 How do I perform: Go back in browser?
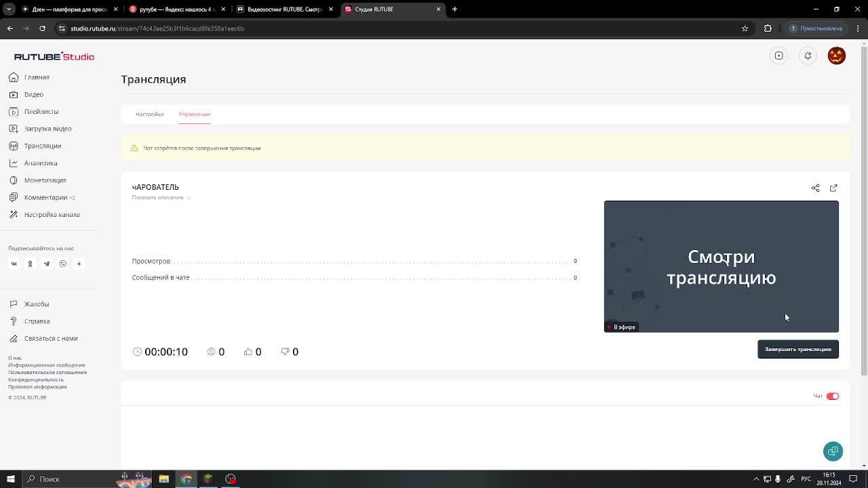9,28
